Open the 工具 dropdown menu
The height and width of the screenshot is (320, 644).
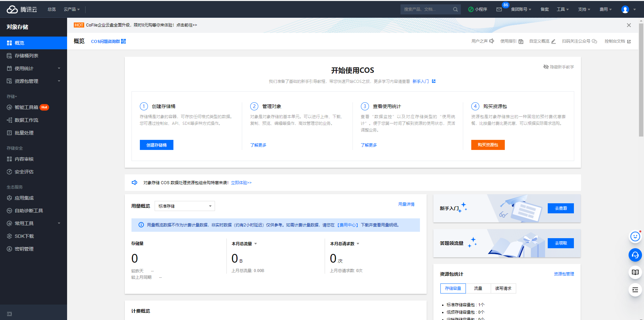pyautogui.click(x=563, y=9)
